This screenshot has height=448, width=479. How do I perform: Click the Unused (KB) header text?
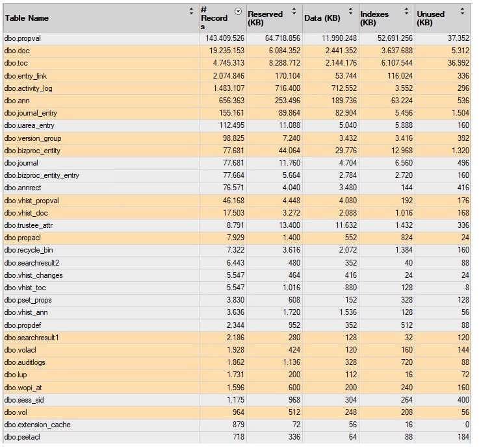pos(430,18)
